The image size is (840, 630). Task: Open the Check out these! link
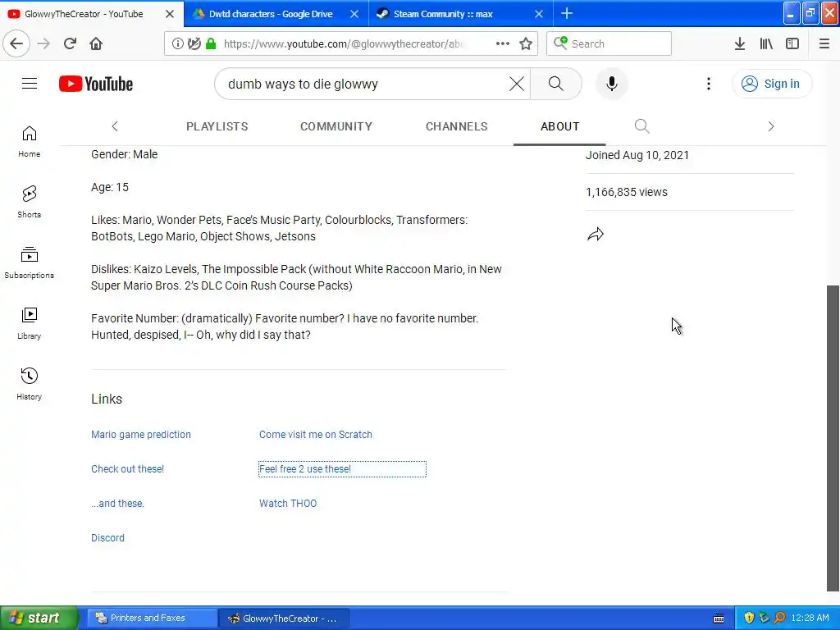point(127,468)
